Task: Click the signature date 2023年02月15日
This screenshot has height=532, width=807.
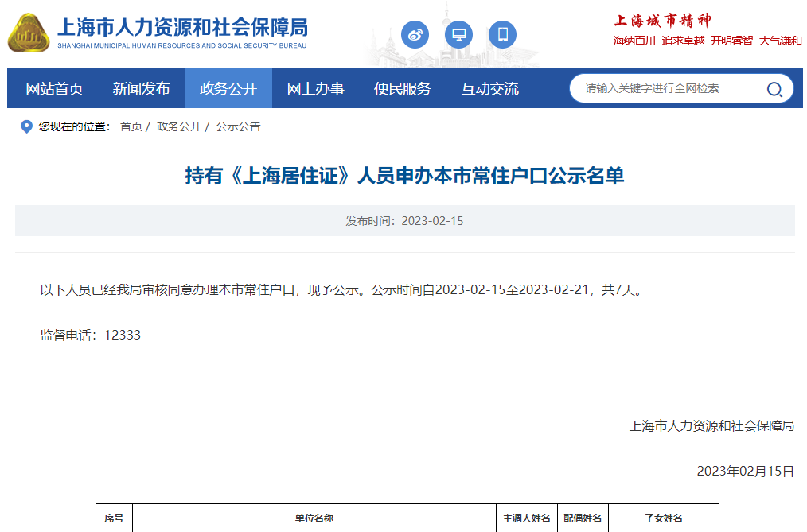Action: pos(745,471)
